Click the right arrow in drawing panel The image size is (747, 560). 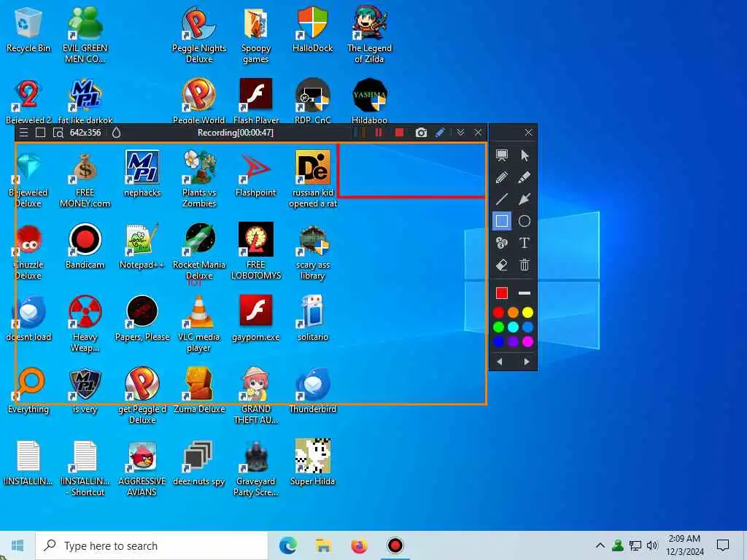pos(527,362)
